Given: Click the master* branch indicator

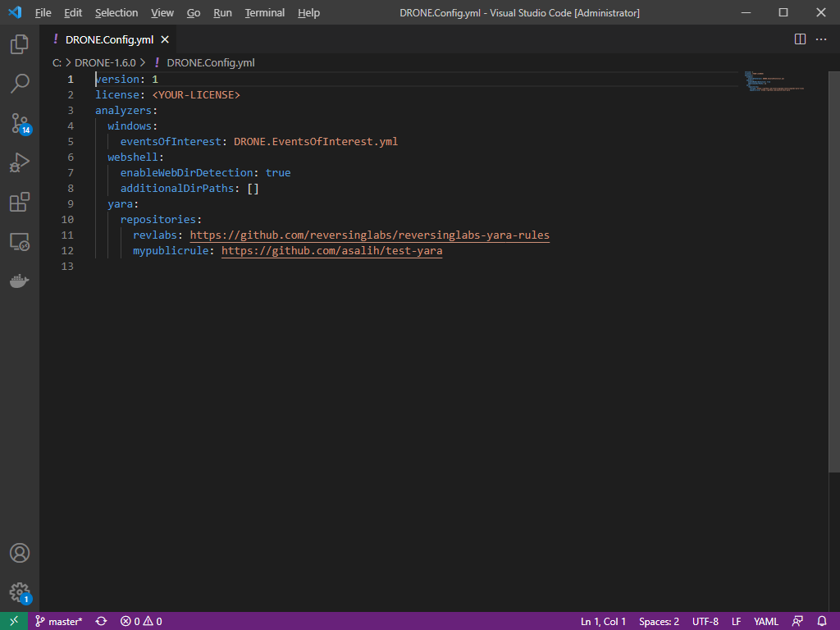Looking at the screenshot, I should [58, 622].
